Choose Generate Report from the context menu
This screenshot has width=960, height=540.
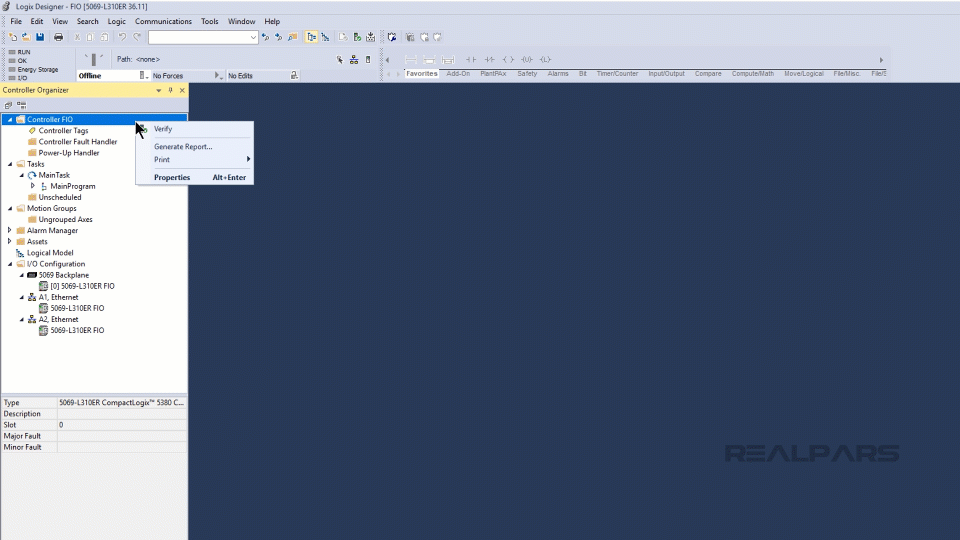(x=195, y=147)
